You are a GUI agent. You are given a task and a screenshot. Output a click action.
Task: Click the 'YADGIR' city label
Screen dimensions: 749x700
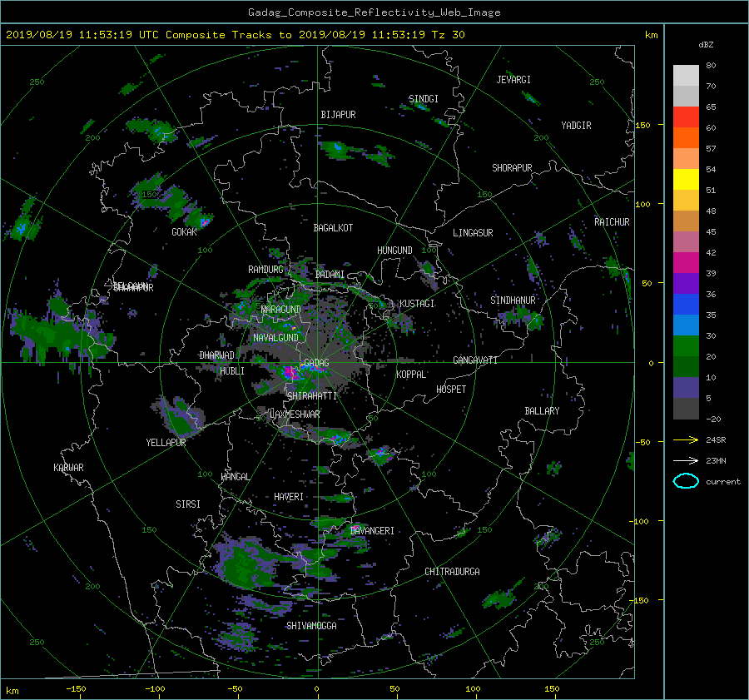[576, 126]
